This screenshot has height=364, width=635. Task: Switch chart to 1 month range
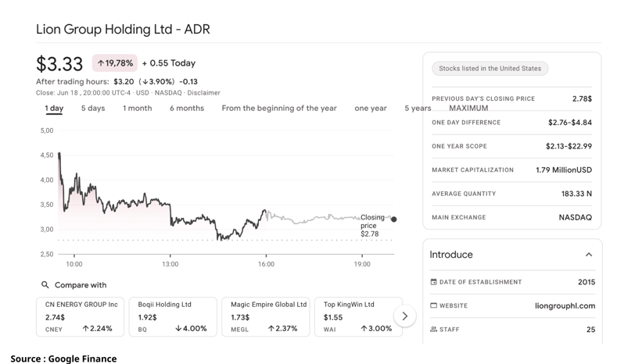138,108
